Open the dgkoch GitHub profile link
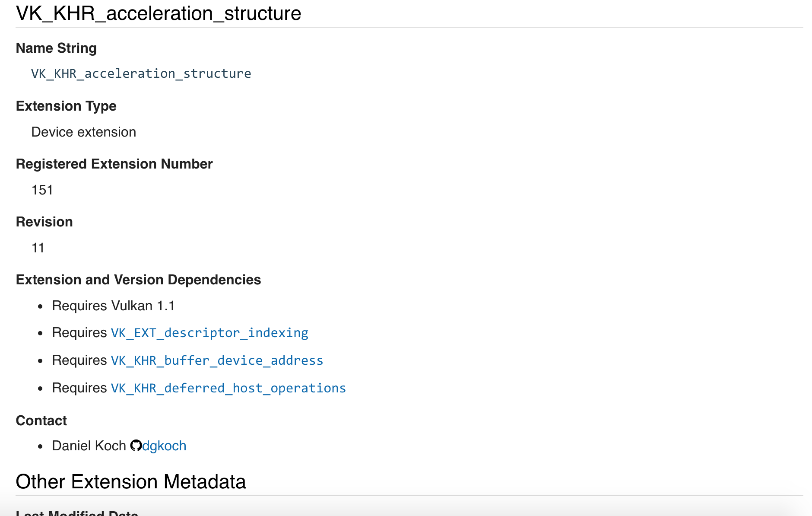This screenshot has height=516, width=812. coord(164,445)
